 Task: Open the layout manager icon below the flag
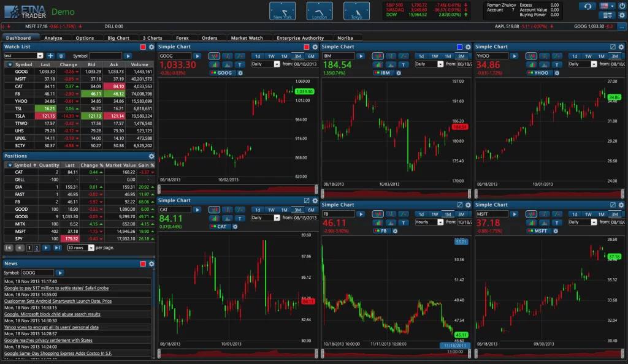point(608,15)
